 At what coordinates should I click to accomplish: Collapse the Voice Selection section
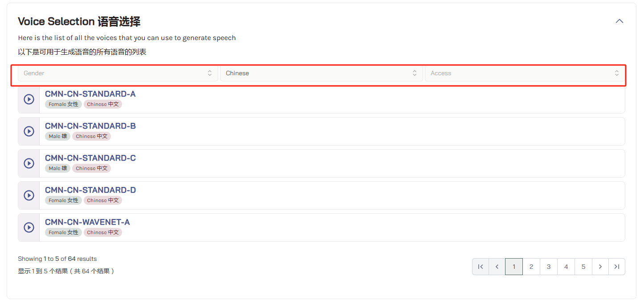point(619,21)
